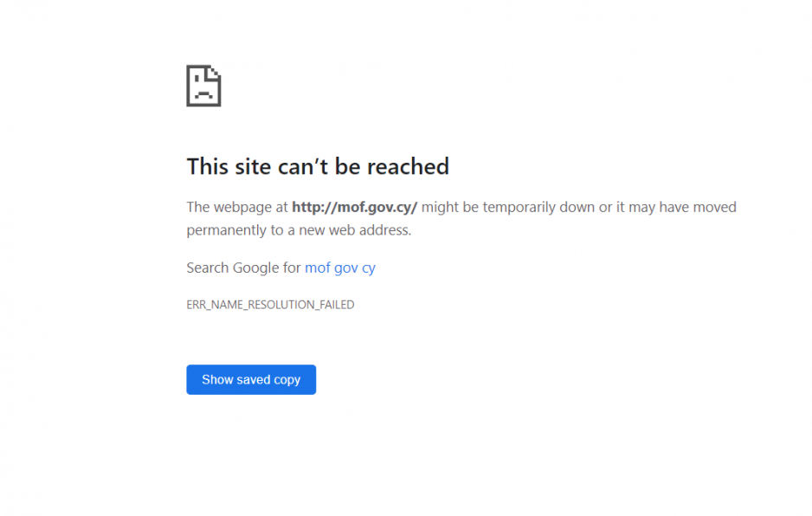Click the word This in the heading
This screenshot has height=516, width=812.
(x=207, y=167)
